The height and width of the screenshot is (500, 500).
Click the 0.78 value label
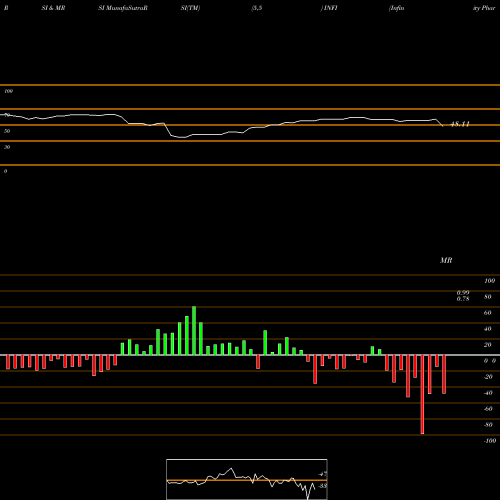[463, 299]
